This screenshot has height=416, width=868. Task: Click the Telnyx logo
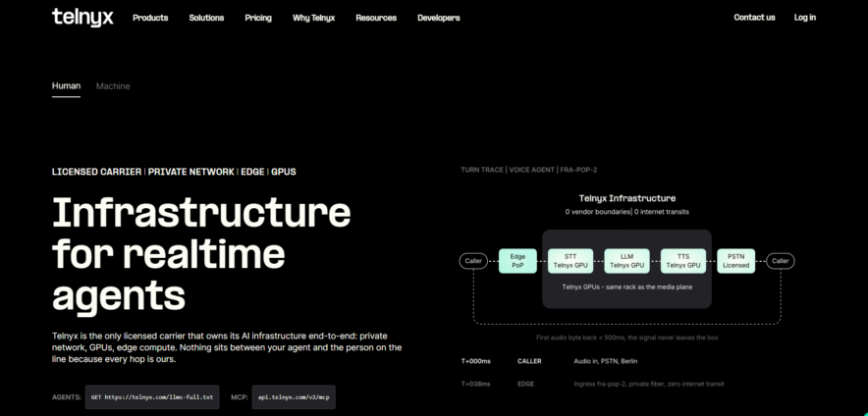pyautogui.click(x=82, y=17)
